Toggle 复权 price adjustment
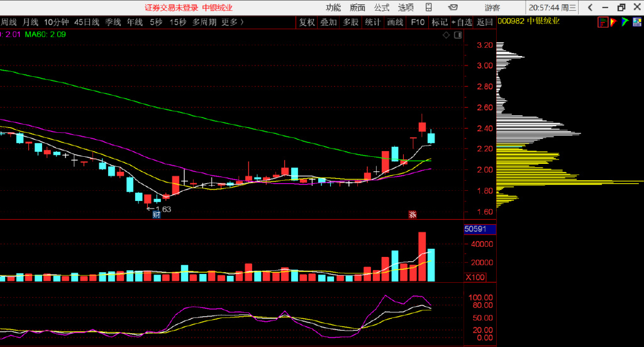Image resolution: width=644 pixels, height=347 pixels. [x=307, y=22]
